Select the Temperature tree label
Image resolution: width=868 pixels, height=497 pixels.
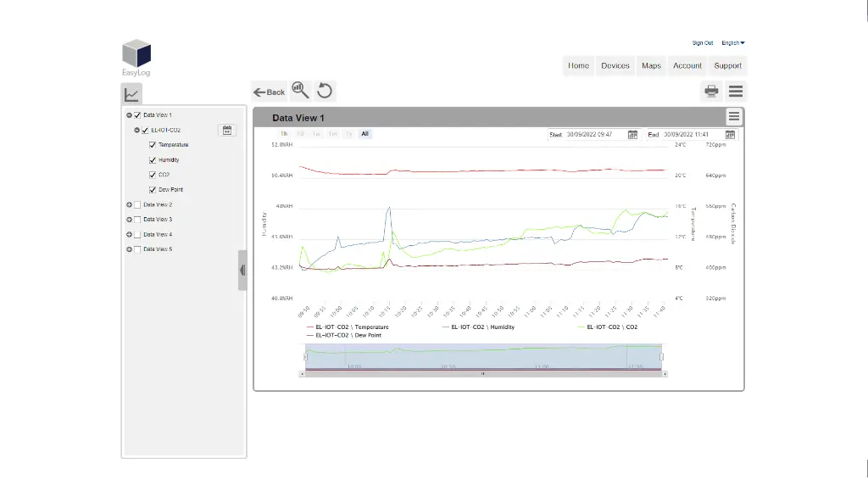coord(173,145)
